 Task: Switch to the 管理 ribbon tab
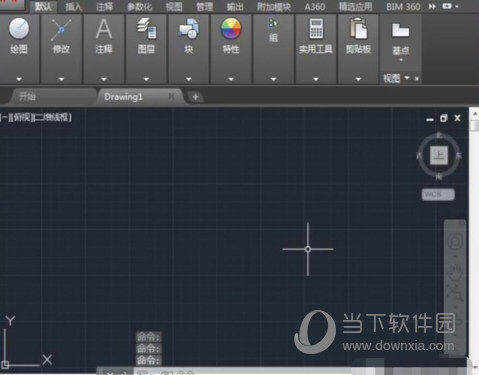pyautogui.click(x=204, y=6)
